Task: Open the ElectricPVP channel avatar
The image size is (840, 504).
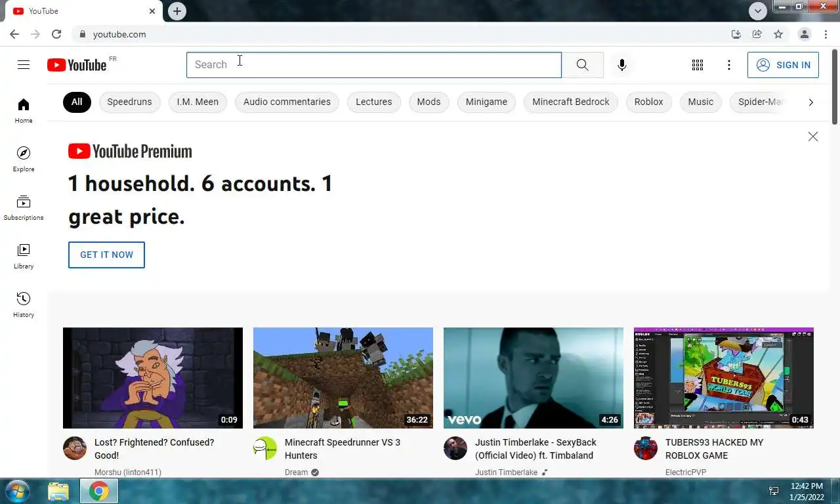Action: (x=646, y=448)
